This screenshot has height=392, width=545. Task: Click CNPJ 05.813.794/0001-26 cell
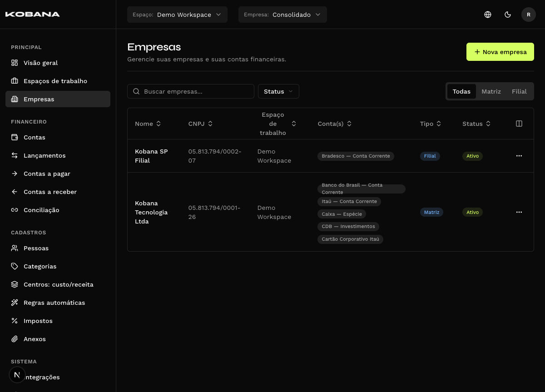pos(214,212)
